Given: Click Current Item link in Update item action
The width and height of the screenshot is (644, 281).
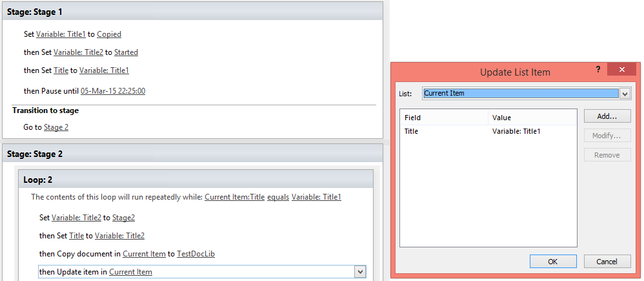Looking at the screenshot, I should [130, 272].
